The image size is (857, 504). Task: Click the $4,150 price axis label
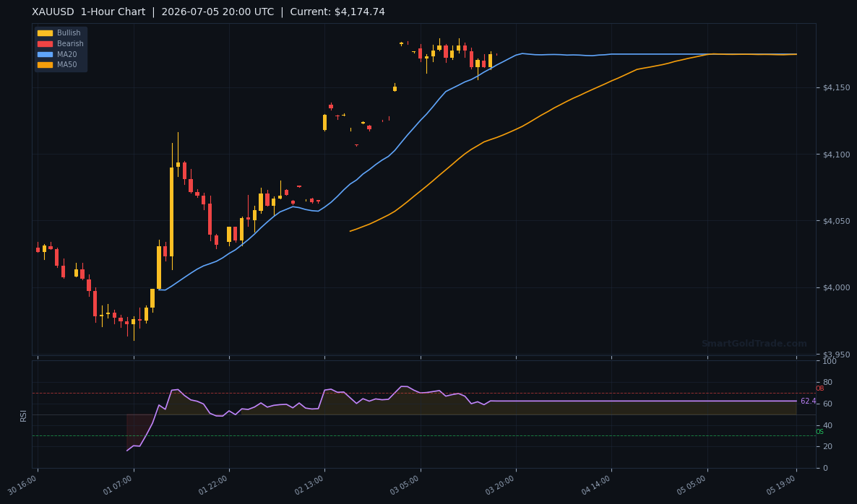(835, 88)
